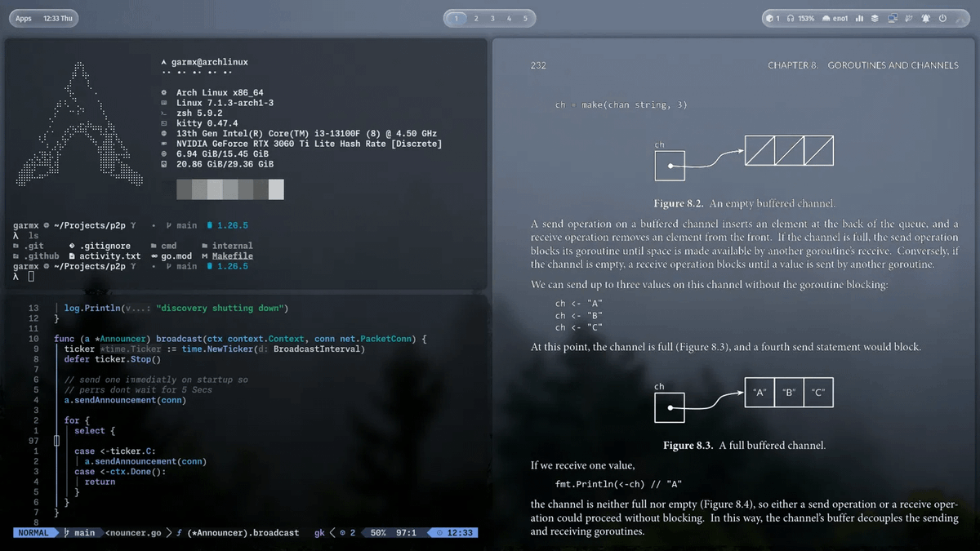The image size is (980, 551).
Task: Click the NVIDIA GeForce RTX 3060 line
Action: (x=309, y=144)
